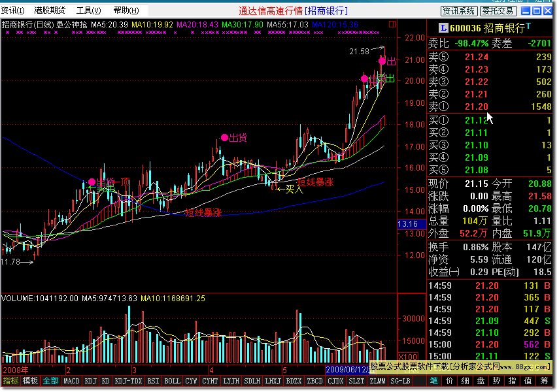The width and height of the screenshot is (559, 392).
Task: Switch to the RSI indicator
Action: point(153,381)
